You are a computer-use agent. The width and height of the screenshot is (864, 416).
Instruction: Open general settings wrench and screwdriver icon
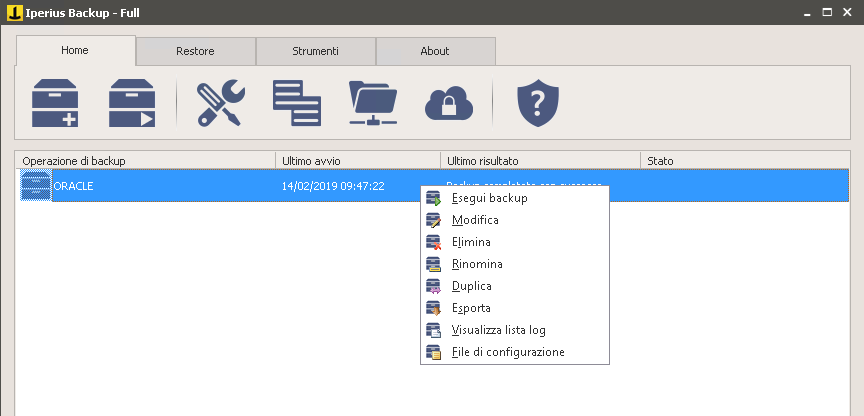click(220, 102)
